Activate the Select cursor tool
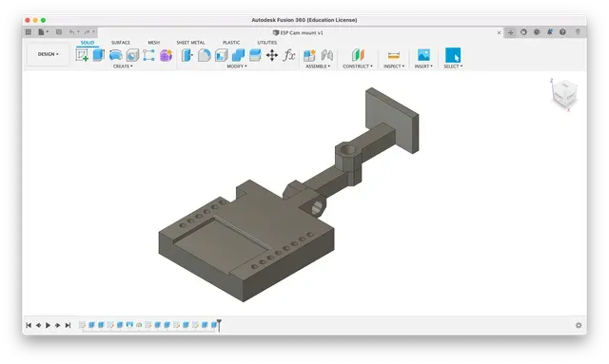The height and width of the screenshot is (364, 609). 453,55
